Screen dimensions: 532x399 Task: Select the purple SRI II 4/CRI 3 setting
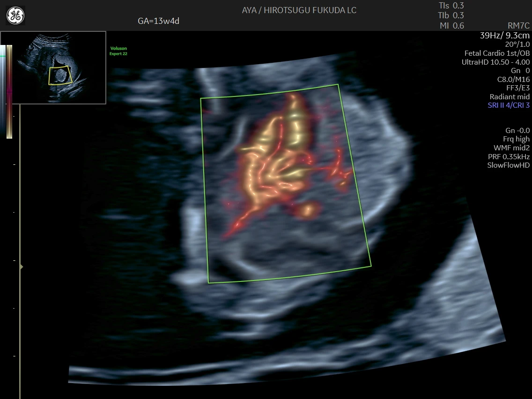point(509,105)
